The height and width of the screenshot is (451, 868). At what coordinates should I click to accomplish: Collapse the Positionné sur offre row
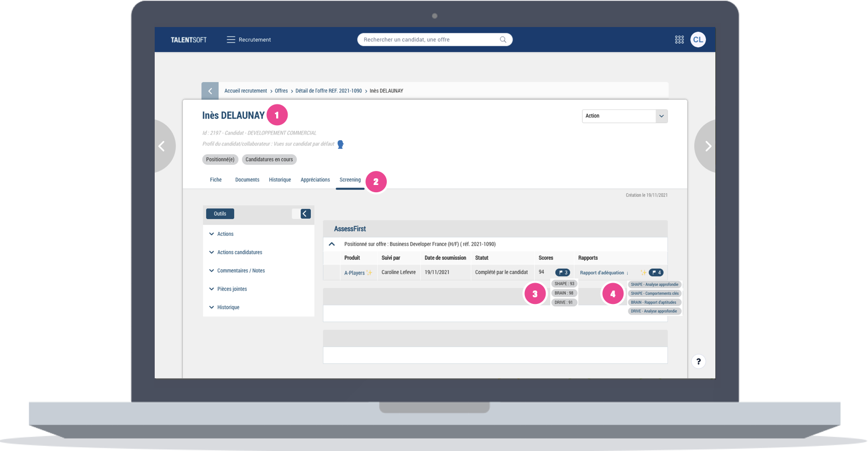coord(332,244)
